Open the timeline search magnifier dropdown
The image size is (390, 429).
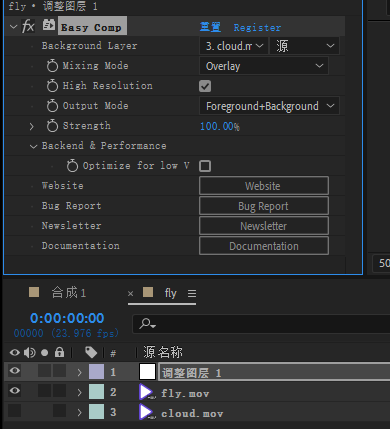click(x=147, y=323)
